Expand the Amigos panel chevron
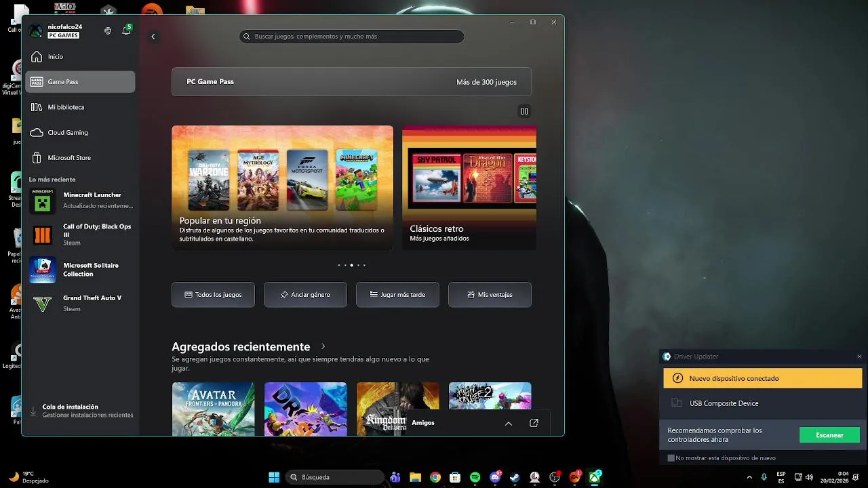 [x=509, y=423]
